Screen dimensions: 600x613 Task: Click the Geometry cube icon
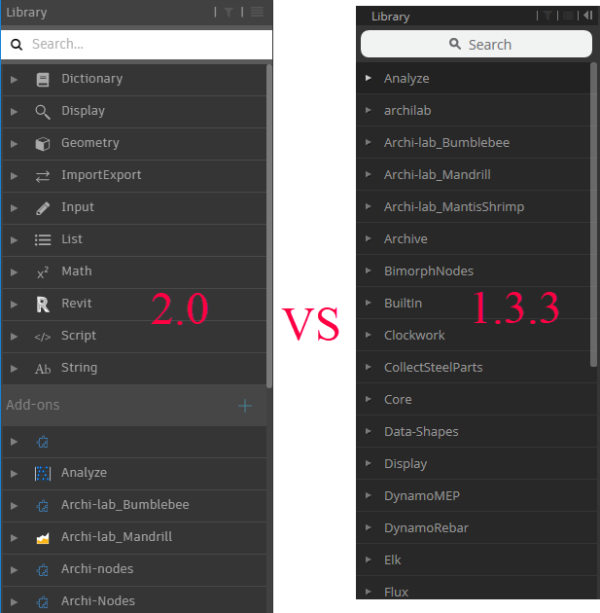click(43, 143)
